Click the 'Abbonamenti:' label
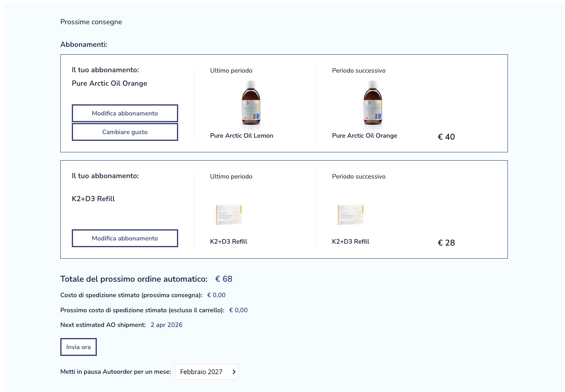Viewport: 565px width, 392px height. 84,44
